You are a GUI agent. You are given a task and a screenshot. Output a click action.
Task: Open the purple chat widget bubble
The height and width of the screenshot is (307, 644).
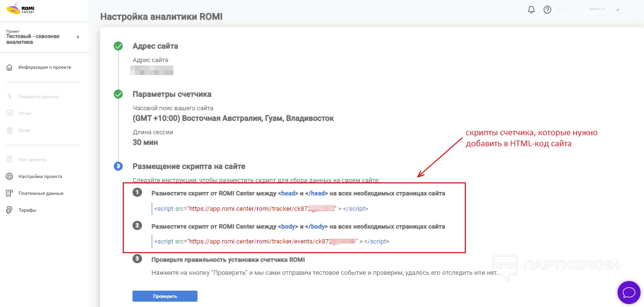tap(629, 292)
